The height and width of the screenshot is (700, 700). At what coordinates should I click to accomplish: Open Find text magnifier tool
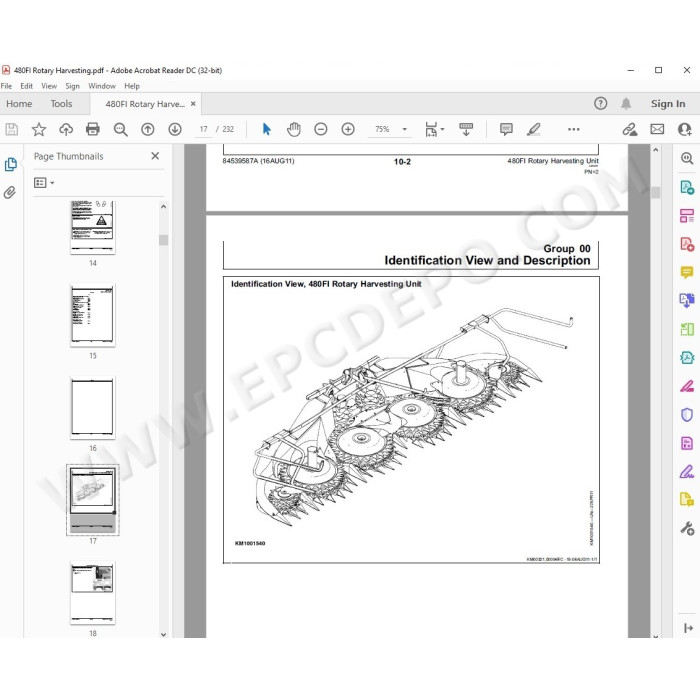pyautogui.click(x=120, y=129)
